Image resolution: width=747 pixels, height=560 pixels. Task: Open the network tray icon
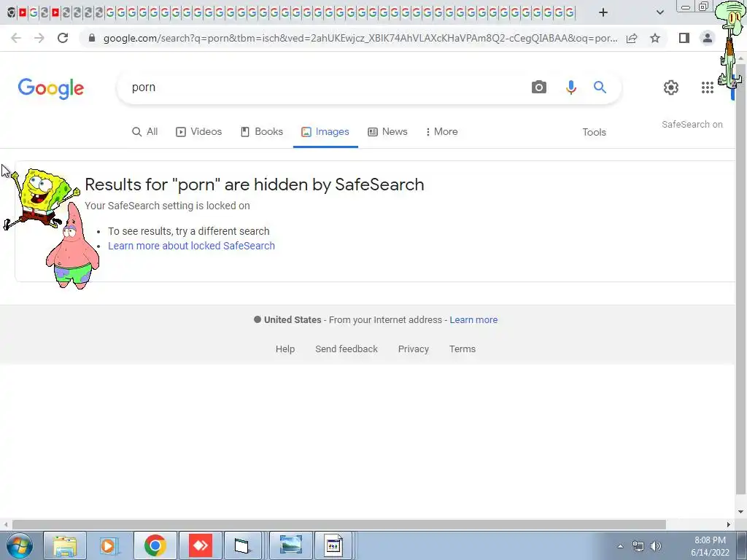click(x=638, y=546)
